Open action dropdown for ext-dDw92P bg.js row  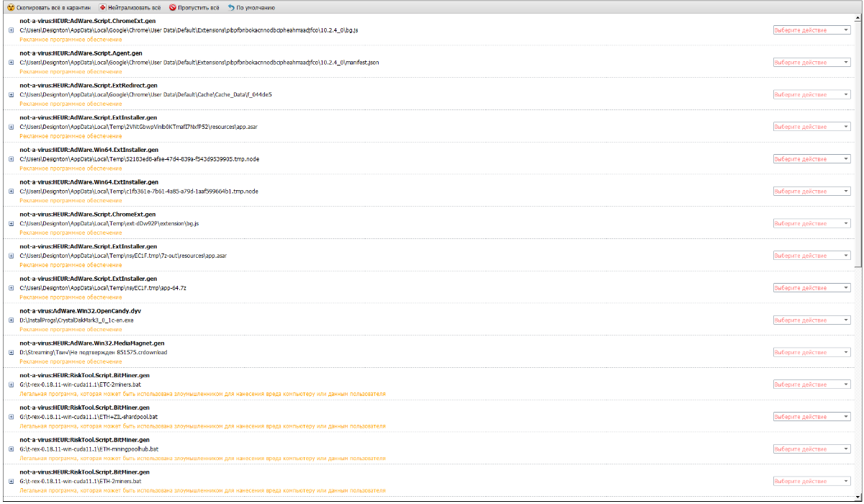[811, 223]
